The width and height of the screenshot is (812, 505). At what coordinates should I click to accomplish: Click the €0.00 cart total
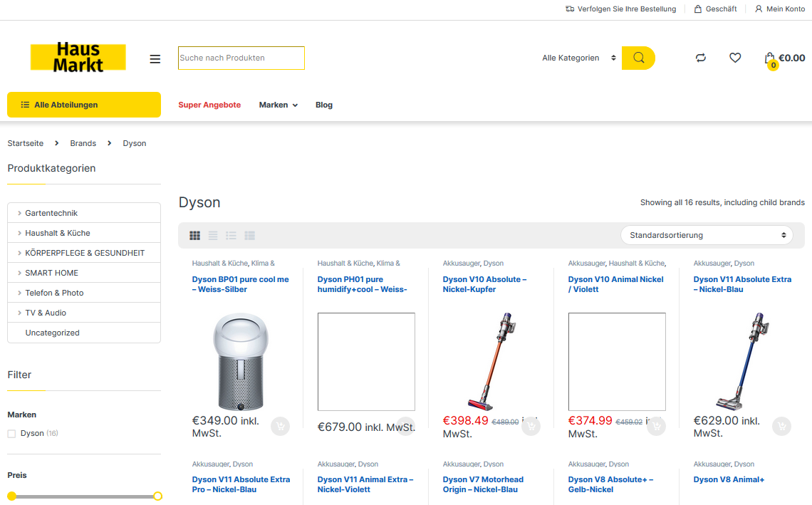click(792, 58)
